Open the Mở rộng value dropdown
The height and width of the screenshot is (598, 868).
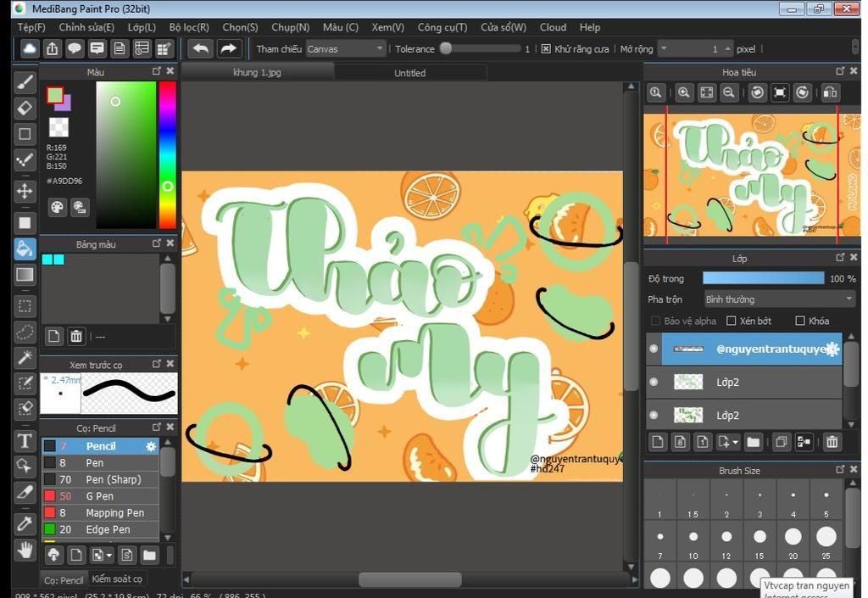coord(664,48)
